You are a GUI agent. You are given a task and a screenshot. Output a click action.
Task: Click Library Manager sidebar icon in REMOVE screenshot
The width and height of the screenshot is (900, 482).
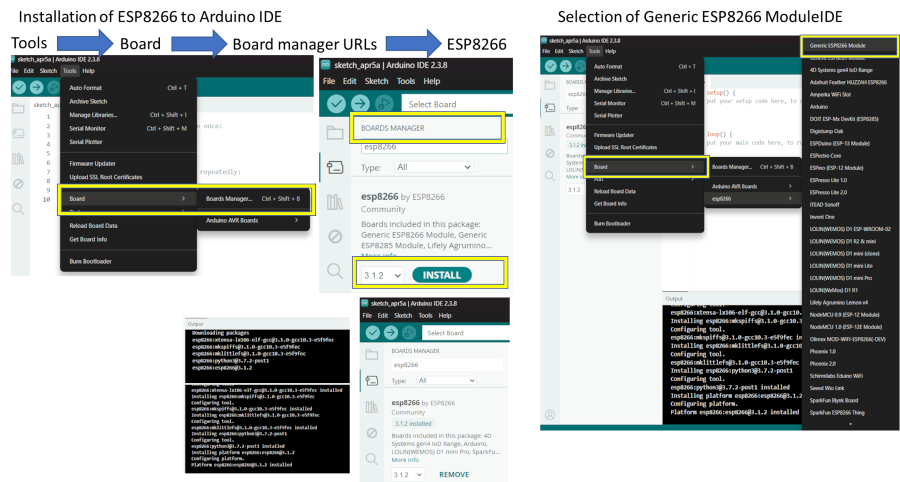(372, 407)
